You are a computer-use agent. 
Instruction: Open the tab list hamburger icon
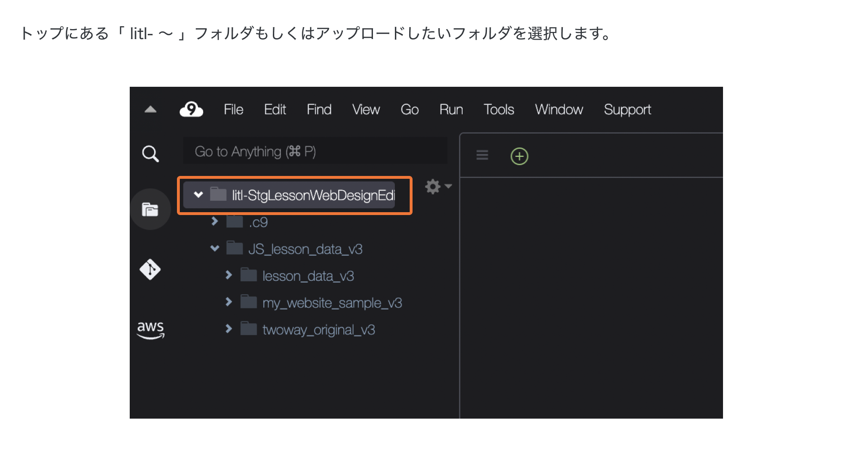coord(482,155)
